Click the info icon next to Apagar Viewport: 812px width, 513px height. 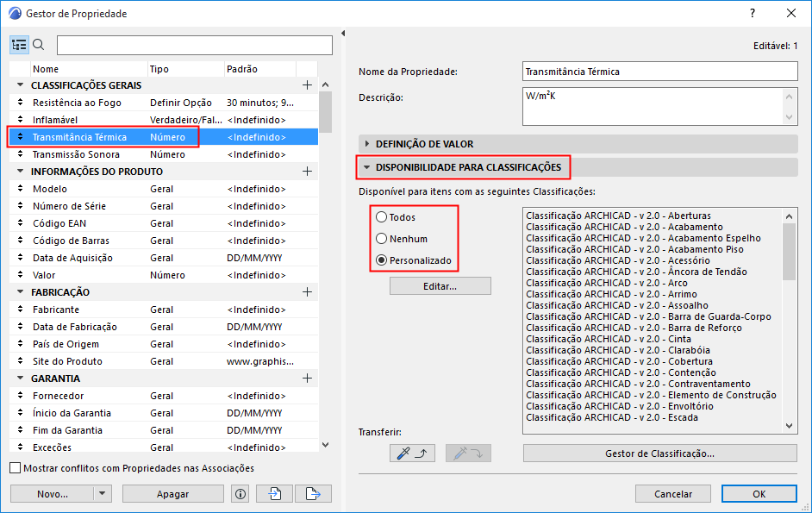(x=240, y=494)
